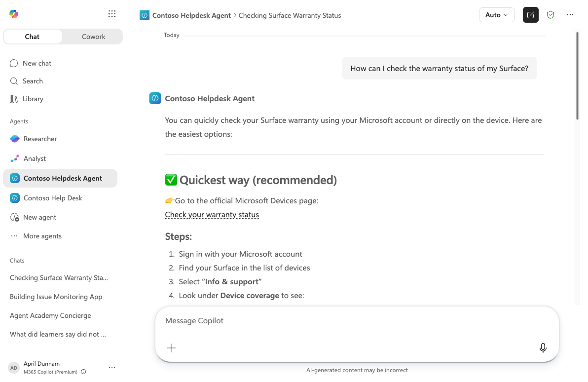Open the Auto mode dropdown
Viewport: 588px width, 382px height.
(497, 15)
